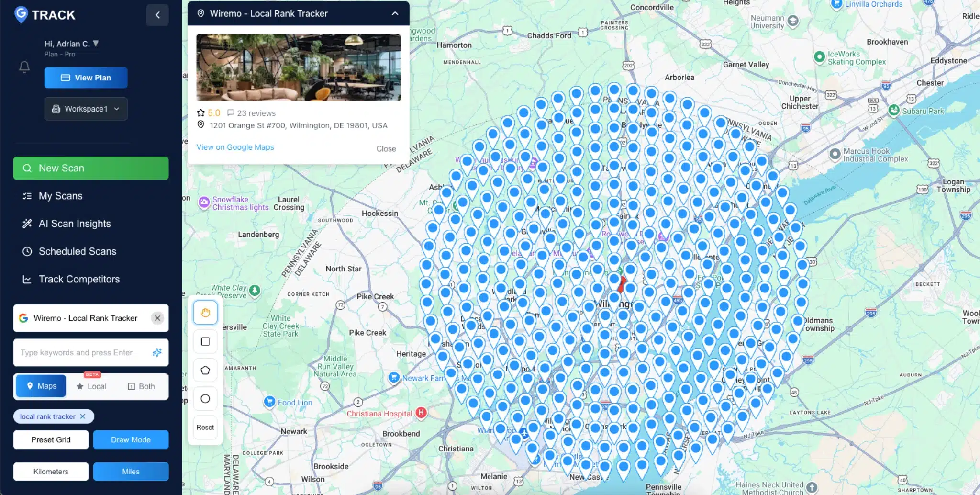This screenshot has height=495, width=980.
Task: Open the Workspace1 dropdown
Action: 86,109
